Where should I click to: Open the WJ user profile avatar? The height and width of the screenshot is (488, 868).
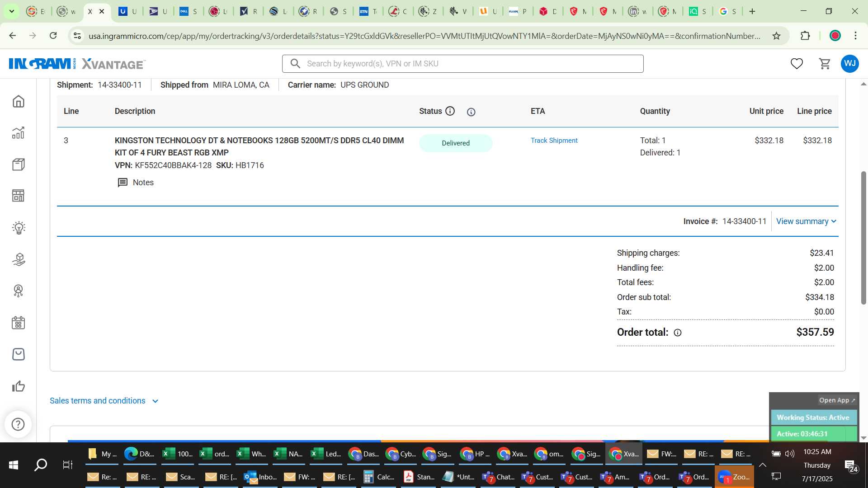click(850, 64)
